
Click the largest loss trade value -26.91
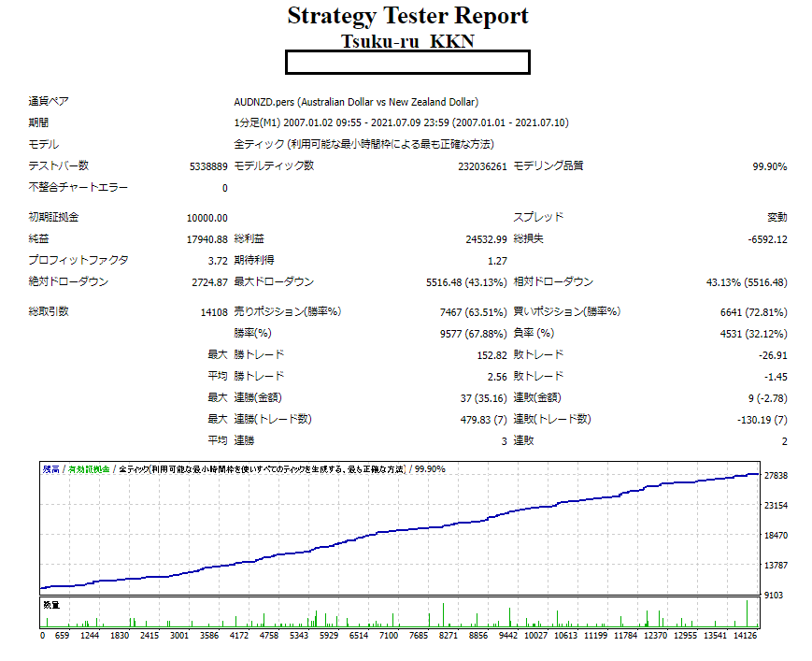point(773,355)
